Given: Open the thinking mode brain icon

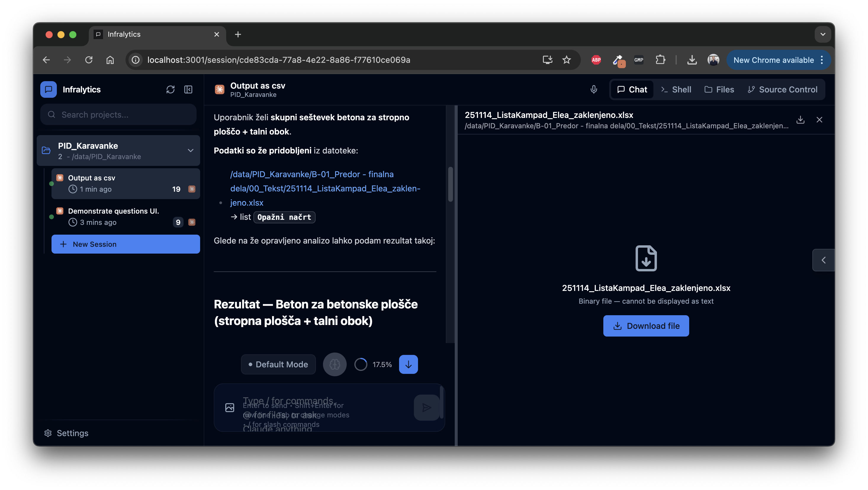Looking at the screenshot, I should click(x=334, y=364).
